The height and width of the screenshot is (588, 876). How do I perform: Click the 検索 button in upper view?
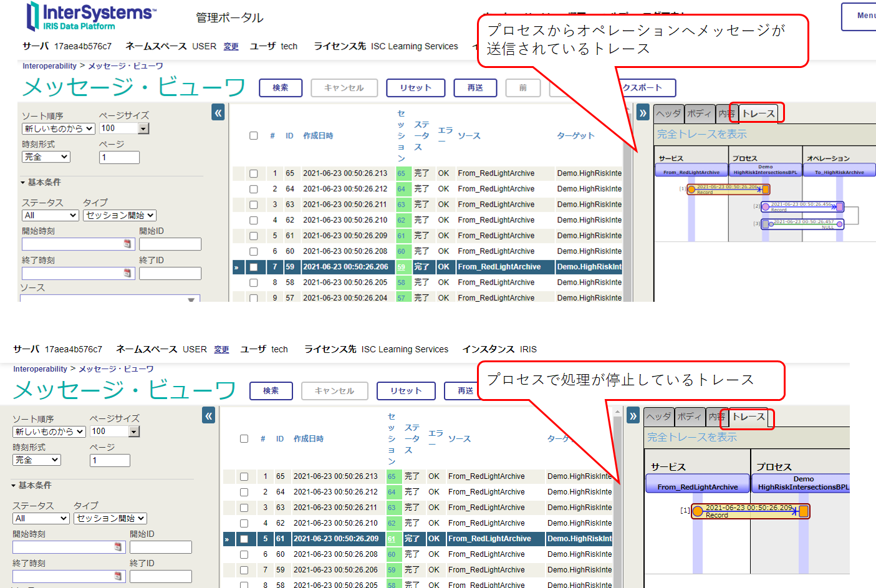pyautogui.click(x=281, y=88)
